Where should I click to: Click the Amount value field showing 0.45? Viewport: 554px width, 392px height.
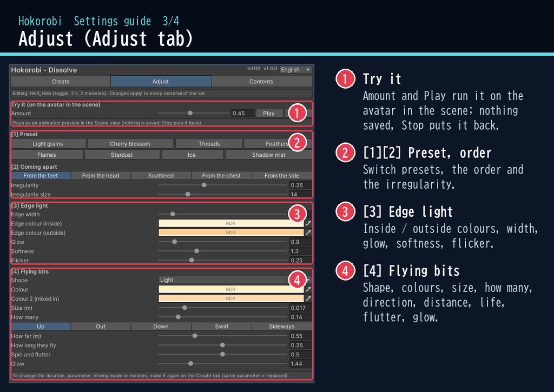click(242, 114)
